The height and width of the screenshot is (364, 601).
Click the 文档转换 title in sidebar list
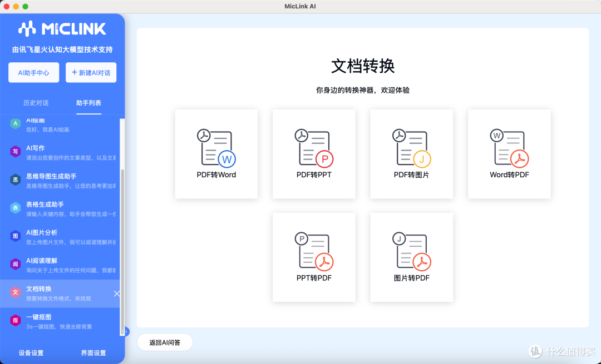pos(39,289)
